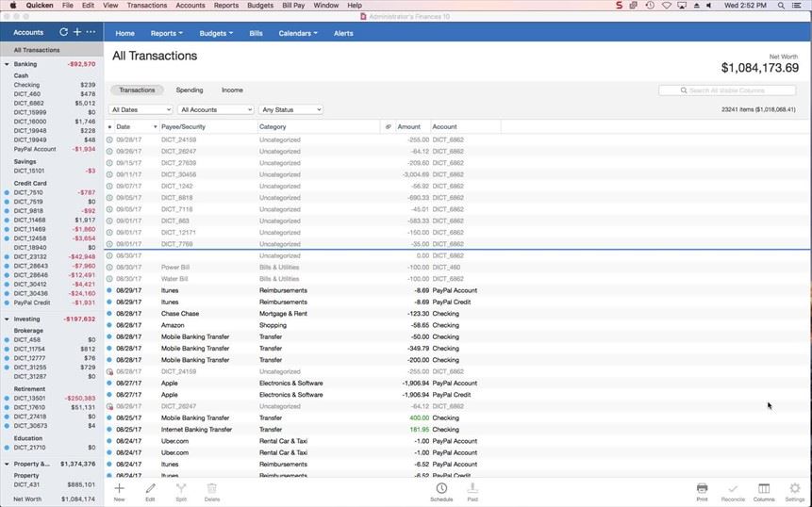Collapse the Banking section triangle
Screen dimensions: 812x507
click(x=6, y=64)
